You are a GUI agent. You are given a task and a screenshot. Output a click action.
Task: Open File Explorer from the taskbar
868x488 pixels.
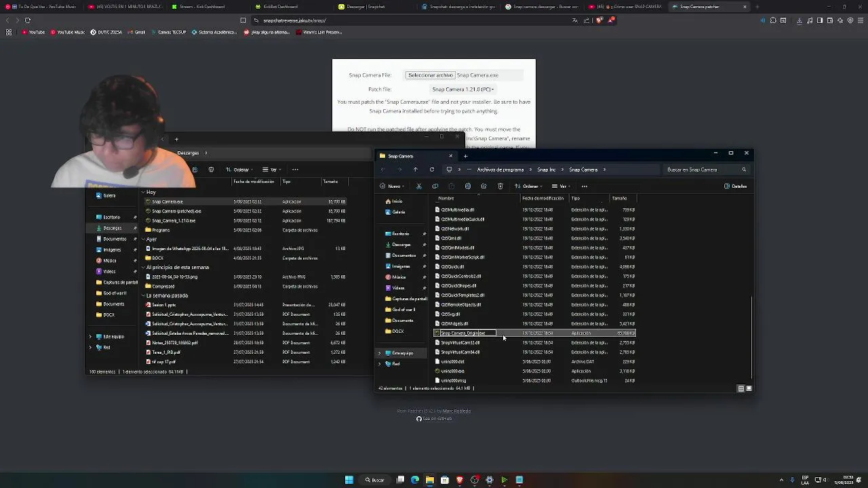[x=430, y=480]
